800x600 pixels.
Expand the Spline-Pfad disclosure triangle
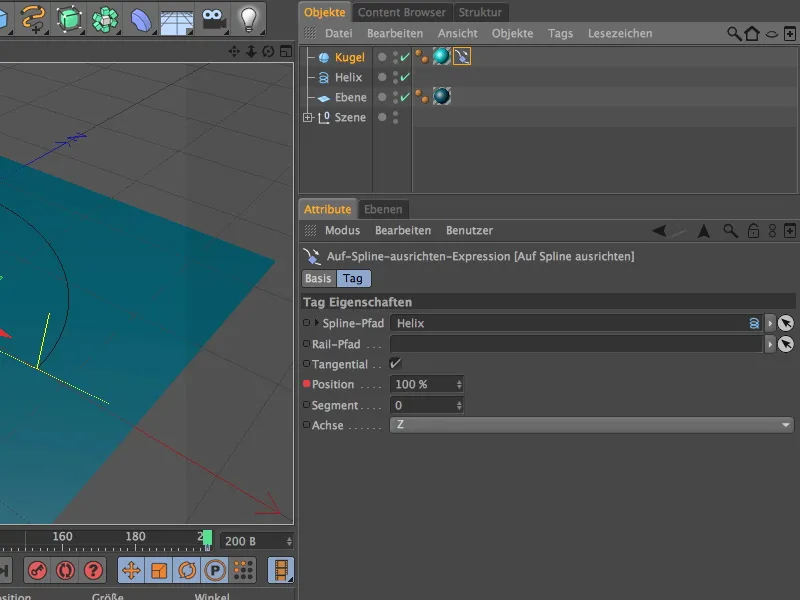pos(317,322)
